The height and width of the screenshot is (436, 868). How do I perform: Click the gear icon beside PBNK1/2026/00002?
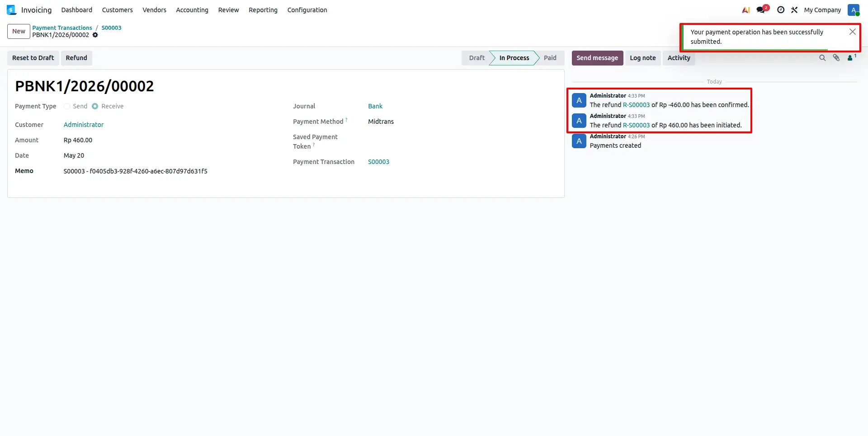point(95,35)
